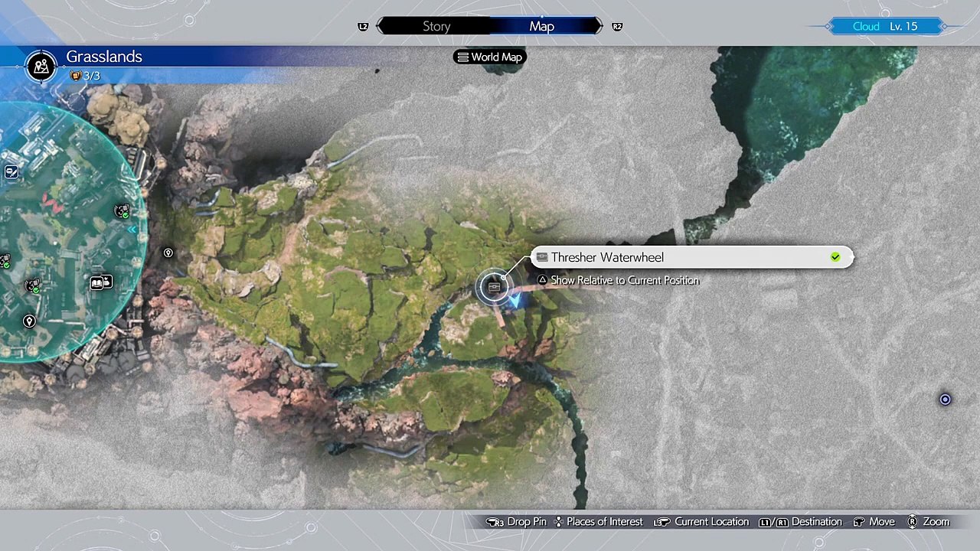Click the blue player position arrow
980x551 pixels.
coord(515,302)
